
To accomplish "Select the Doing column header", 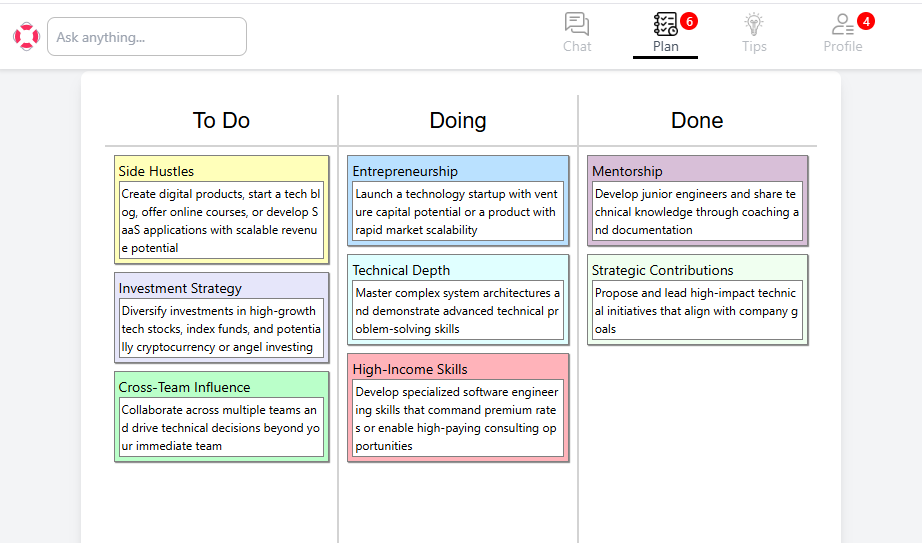I will coord(457,121).
